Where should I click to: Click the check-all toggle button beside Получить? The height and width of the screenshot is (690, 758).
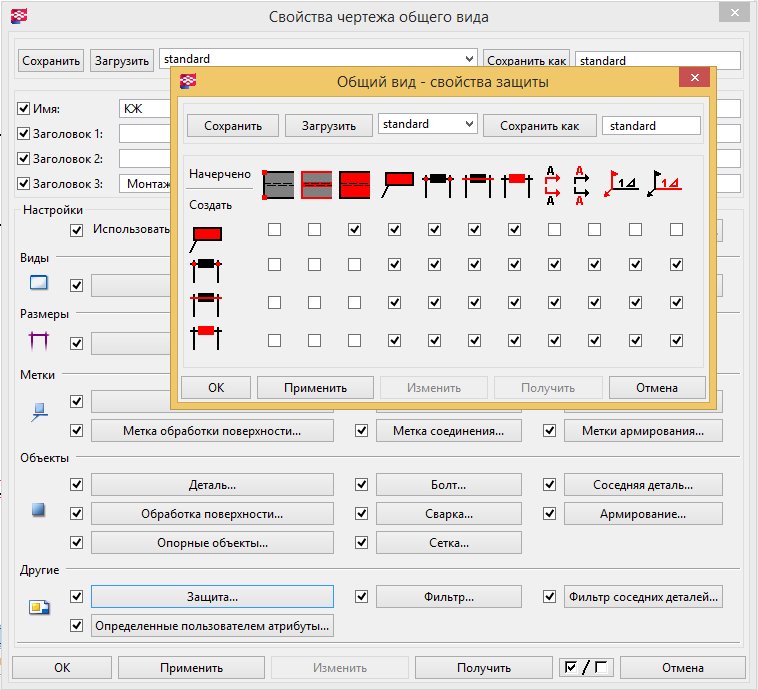click(585, 667)
